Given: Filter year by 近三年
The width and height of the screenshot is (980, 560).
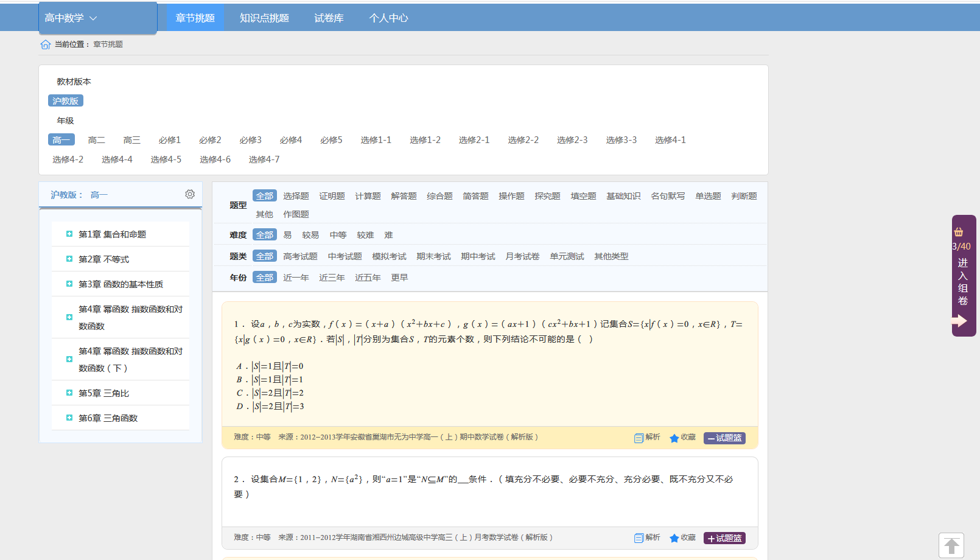Looking at the screenshot, I should click(x=332, y=278).
